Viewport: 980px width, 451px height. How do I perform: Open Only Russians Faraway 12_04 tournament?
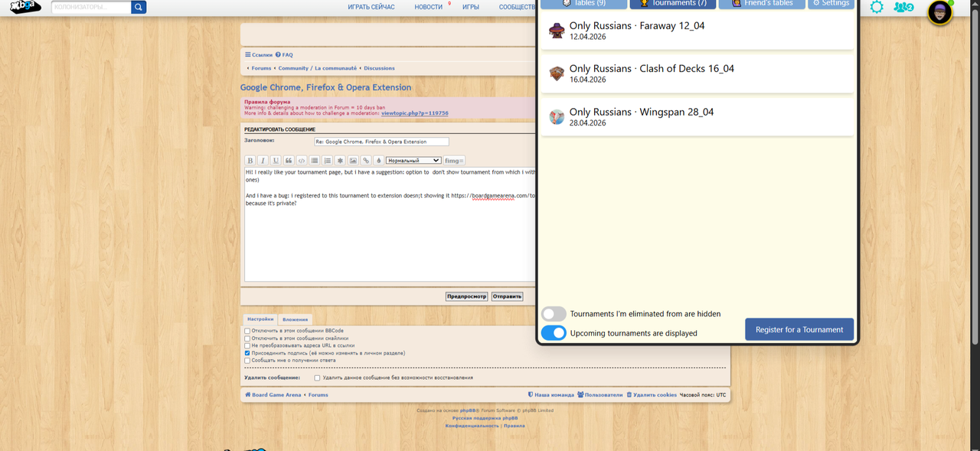[697, 31]
